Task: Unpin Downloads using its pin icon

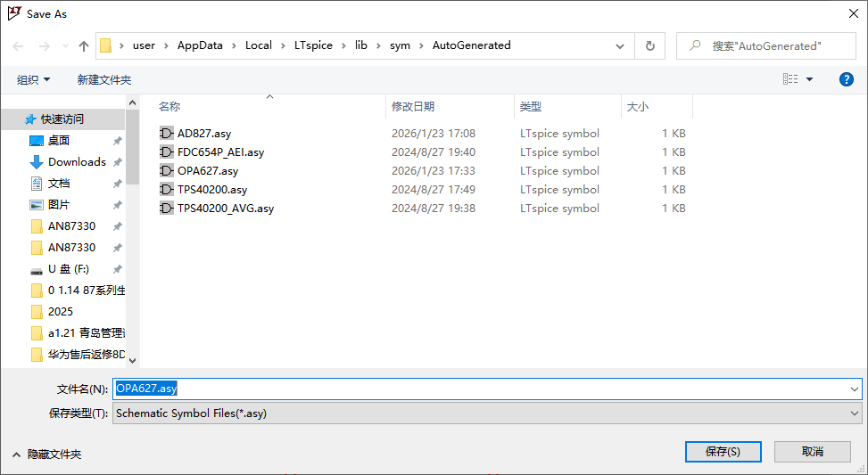Action: (118, 162)
